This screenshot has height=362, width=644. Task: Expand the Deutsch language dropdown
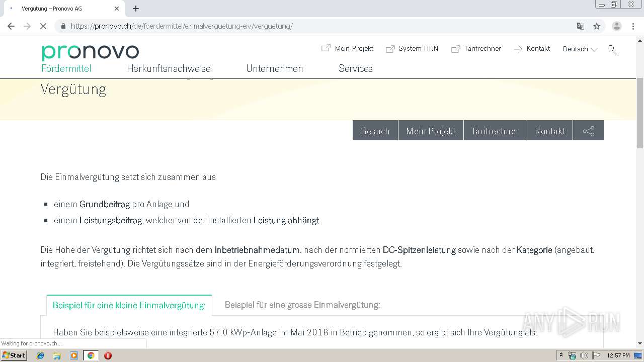(x=580, y=49)
